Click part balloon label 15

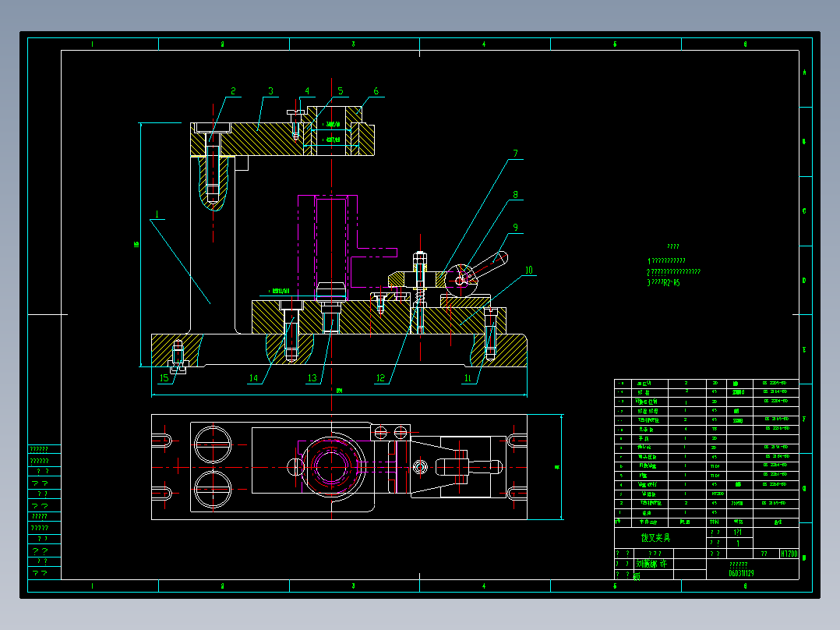[164, 378]
